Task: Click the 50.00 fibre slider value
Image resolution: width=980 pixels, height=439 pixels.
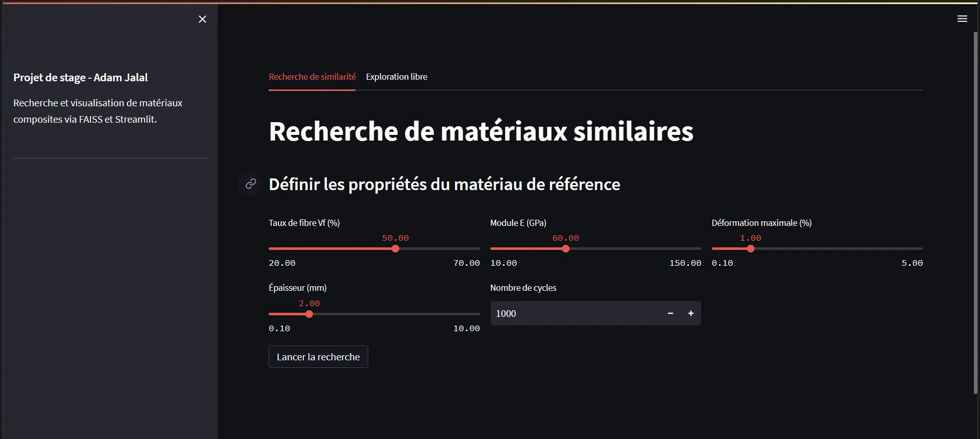Action: 395,238
